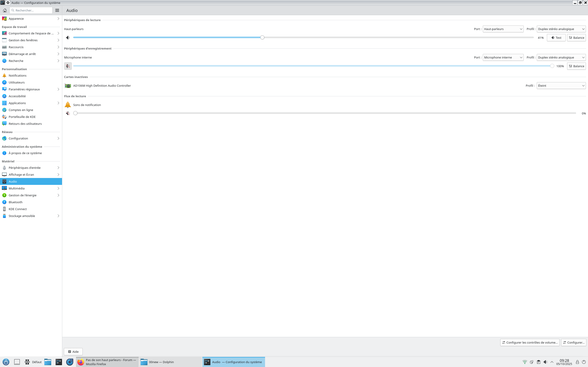Open Microphone interne profile dropdown
This screenshot has width=588, height=367.
[x=561, y=57]
